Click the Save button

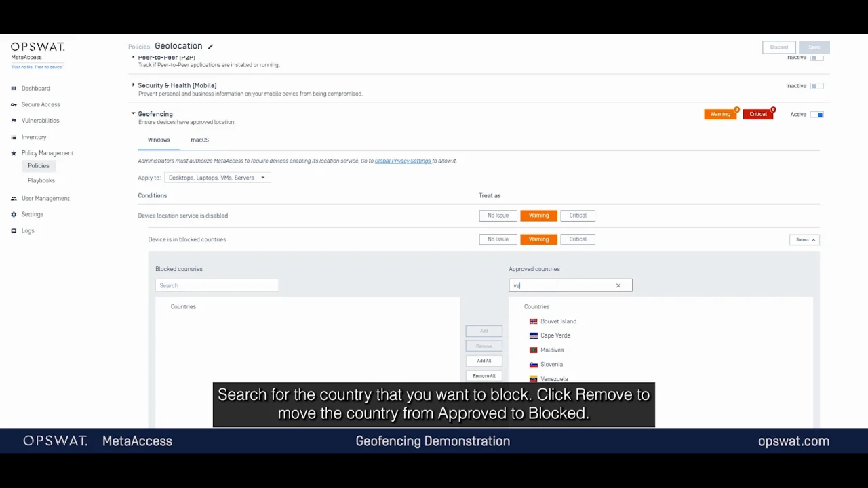814,47
